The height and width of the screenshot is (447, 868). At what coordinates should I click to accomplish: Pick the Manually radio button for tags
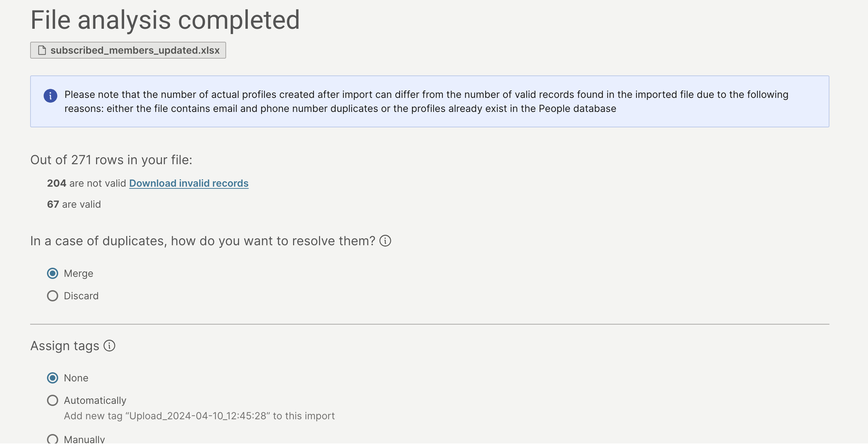(53, 440)
